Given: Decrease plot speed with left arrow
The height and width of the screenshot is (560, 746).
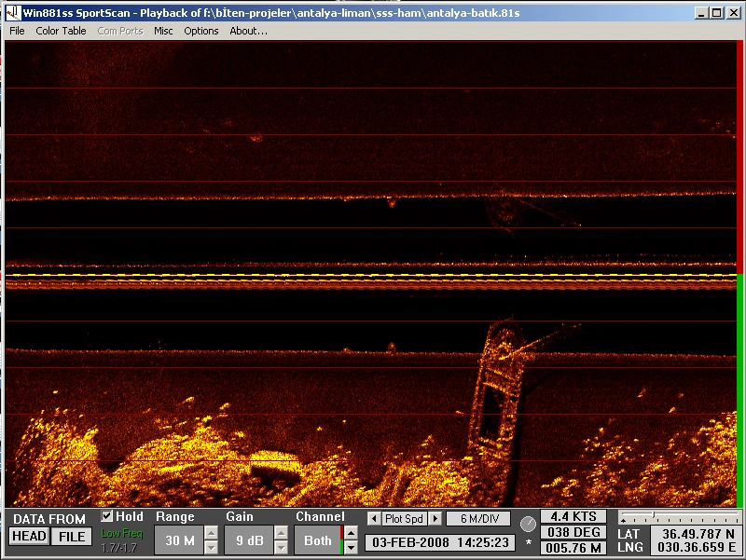Looking at the screenshot, I should (x=374, y=518).
